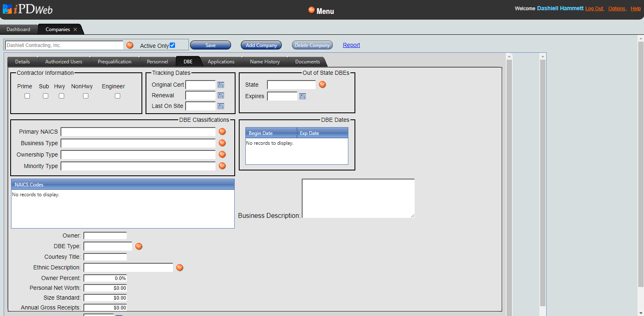Open the Name History tab
Screen dimensions: 644x316
coord(265,62)
